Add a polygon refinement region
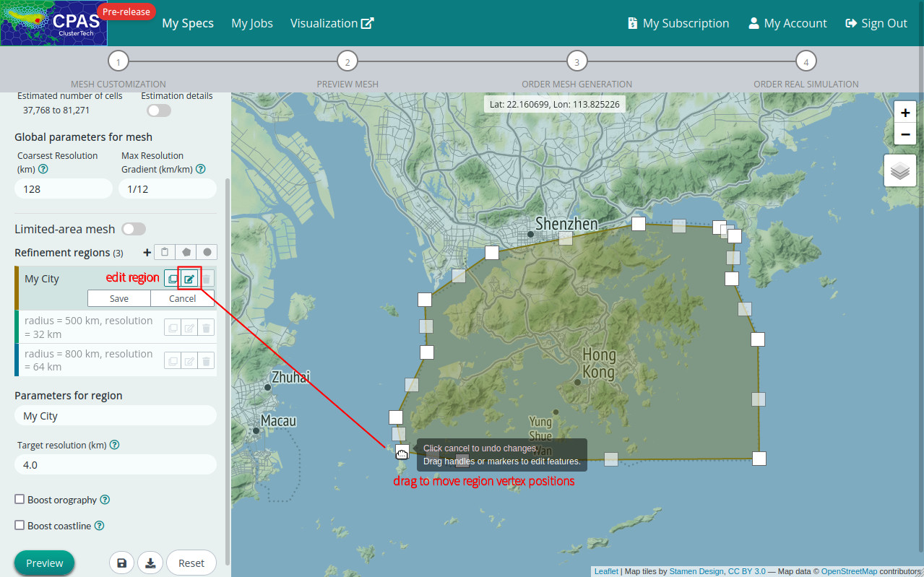This screenshot has height=577, width=924. (186, 252)
